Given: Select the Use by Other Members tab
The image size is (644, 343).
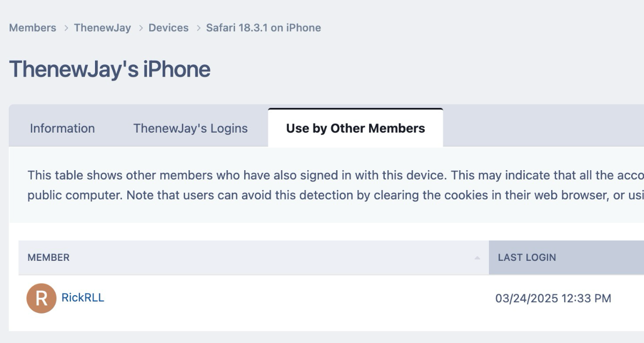Looking at the screenshot, I should 356,128.
